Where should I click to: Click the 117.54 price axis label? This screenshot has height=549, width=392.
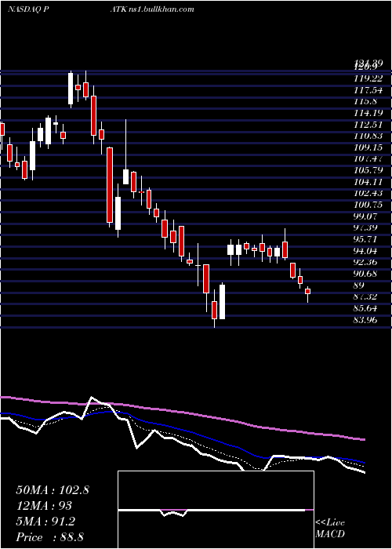368,89
